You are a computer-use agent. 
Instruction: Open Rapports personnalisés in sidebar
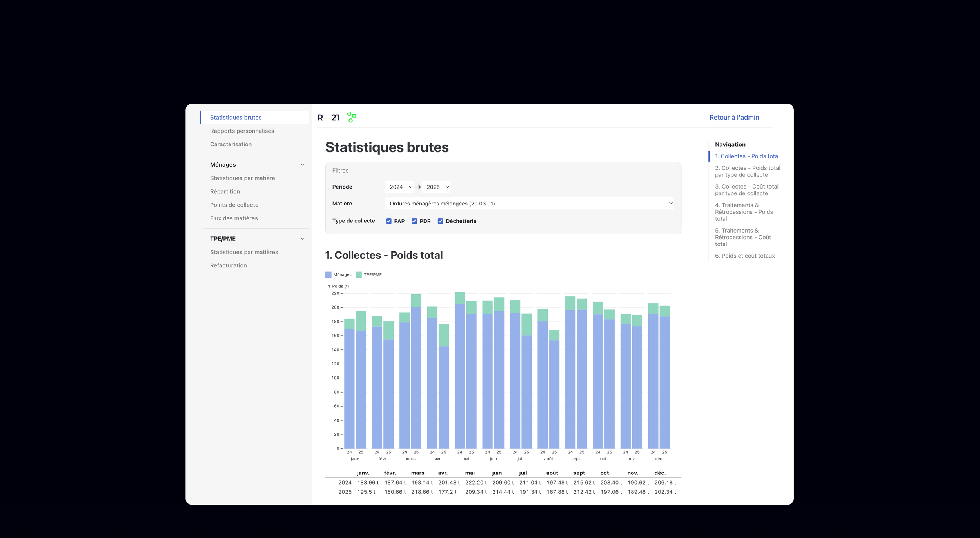click(242, 131)
